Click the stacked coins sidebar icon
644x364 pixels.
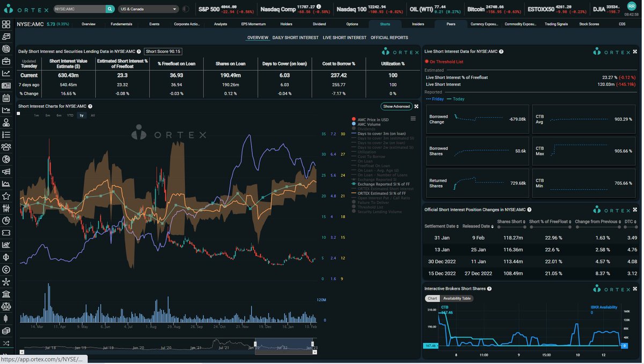tap(6, 331)
